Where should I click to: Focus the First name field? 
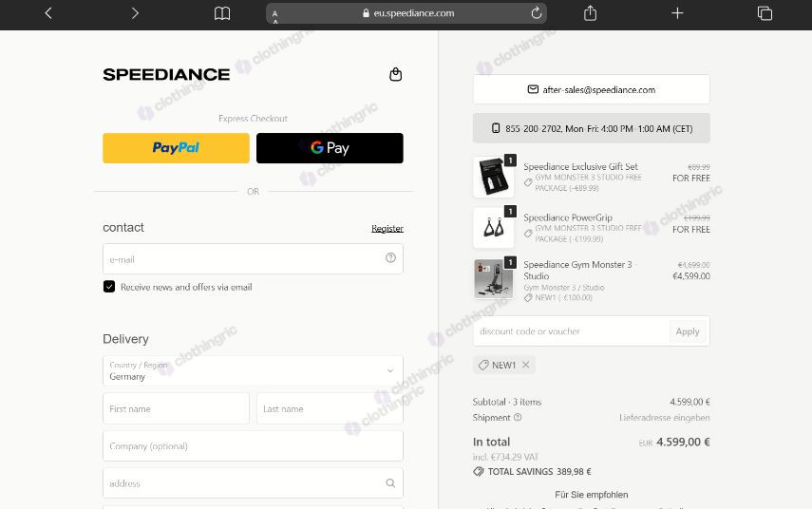pyautogui.click(x=176, y=408)
